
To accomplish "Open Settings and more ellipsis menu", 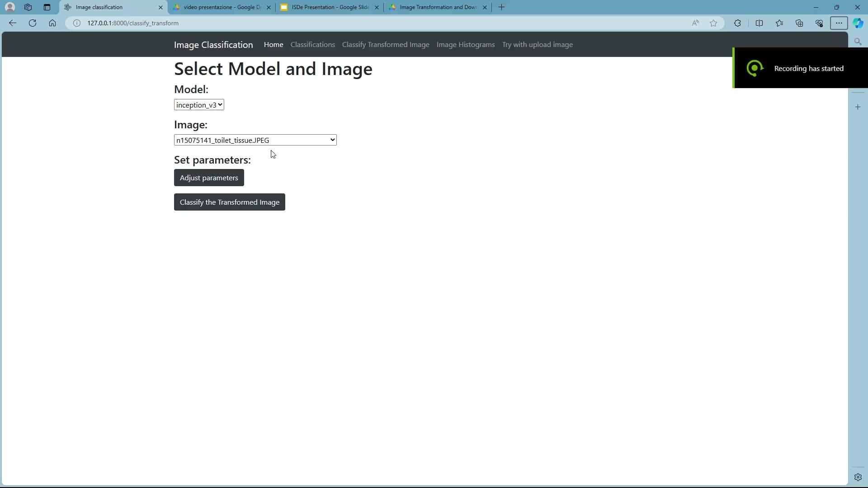I will pos(839,23).
